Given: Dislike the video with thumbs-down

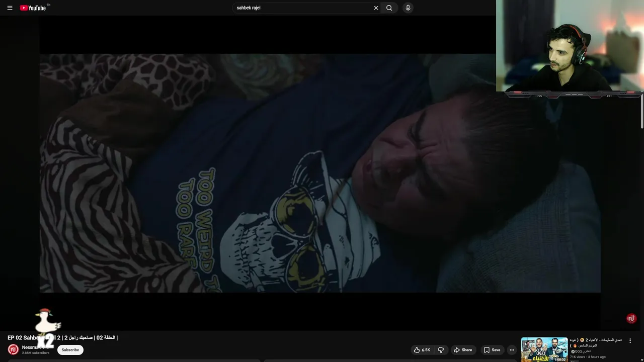Looking at the screenshot, I should (441, 350).
